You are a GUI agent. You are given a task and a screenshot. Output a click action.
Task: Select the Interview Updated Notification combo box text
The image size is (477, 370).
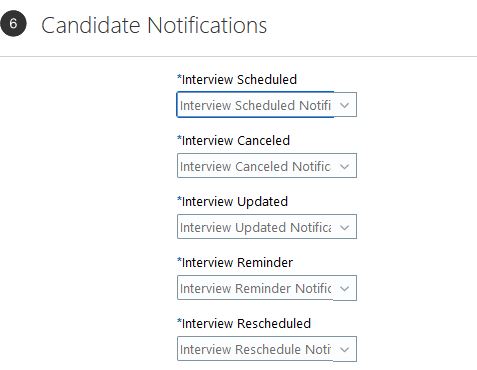click(255, 227)
